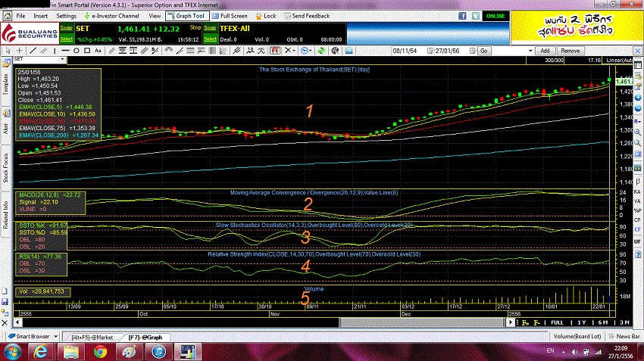Image resolution: width=644 pixels, height=361 pixels.
Task: Open the Settings menu
Action: [x=66, y=16]
